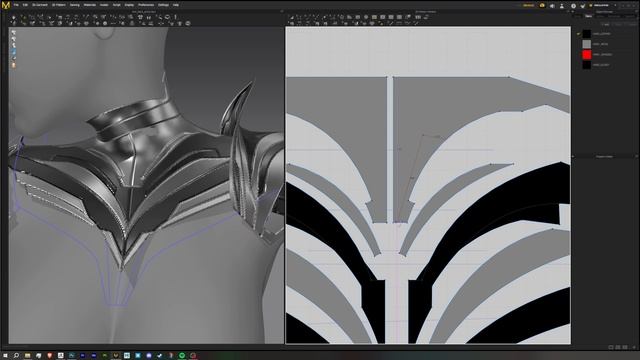Open the Avatar menu

(x=104, y=5)
